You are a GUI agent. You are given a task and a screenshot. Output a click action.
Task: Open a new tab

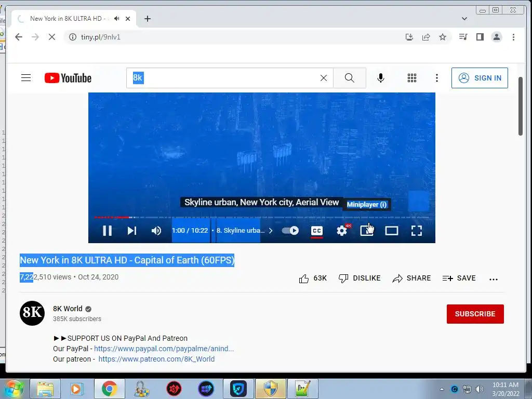[x=147, y=19]
